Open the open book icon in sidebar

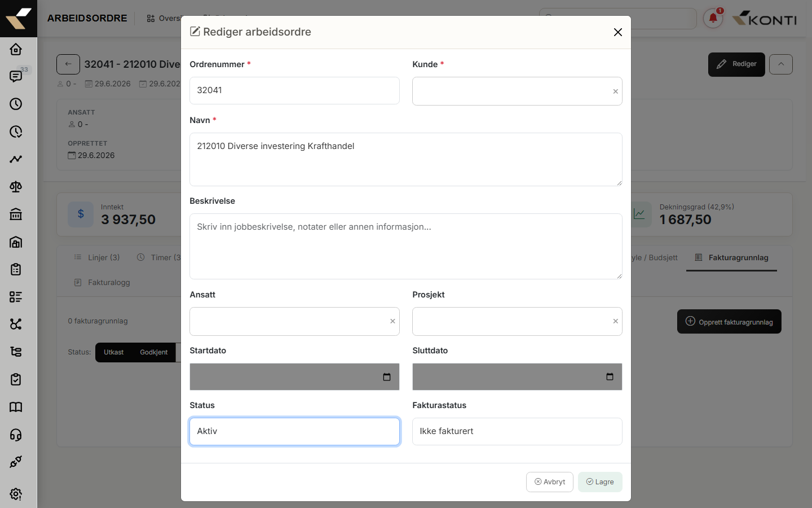coord(16,407)
